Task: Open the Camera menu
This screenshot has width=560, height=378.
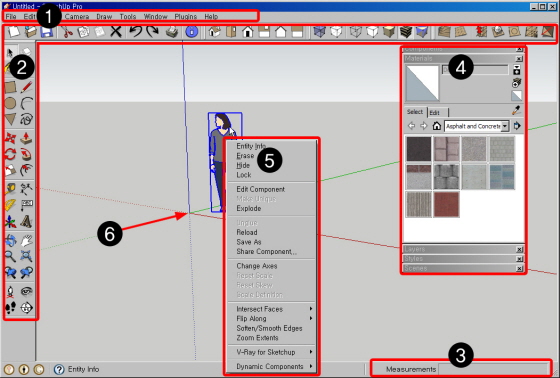Action: click(77, 17)
